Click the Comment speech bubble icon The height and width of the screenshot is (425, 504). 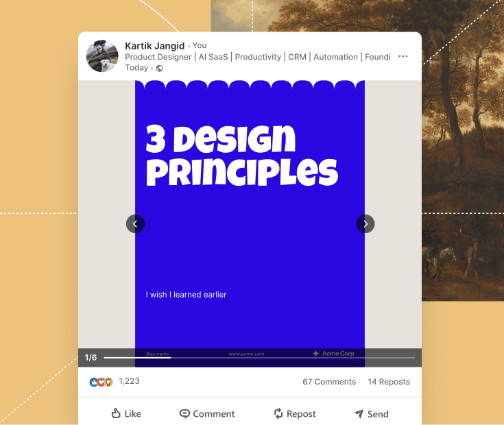[184, 414]
